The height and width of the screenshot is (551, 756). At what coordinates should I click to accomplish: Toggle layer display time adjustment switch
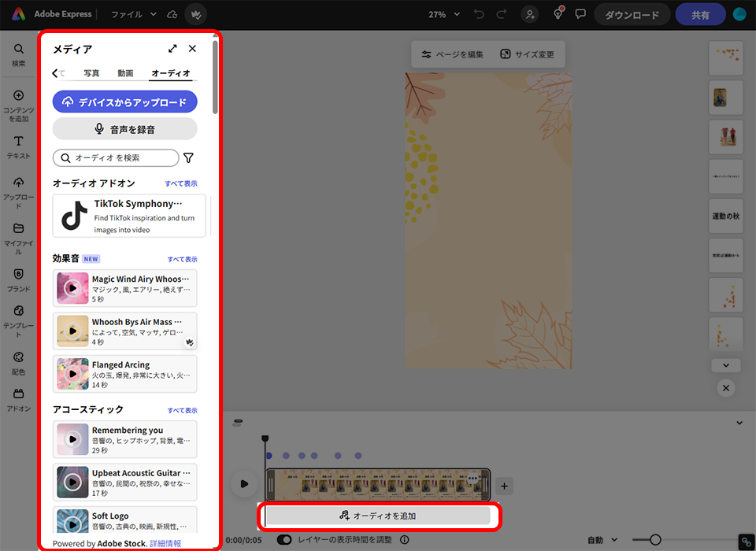pyautogui.click(x=284, y=540)
